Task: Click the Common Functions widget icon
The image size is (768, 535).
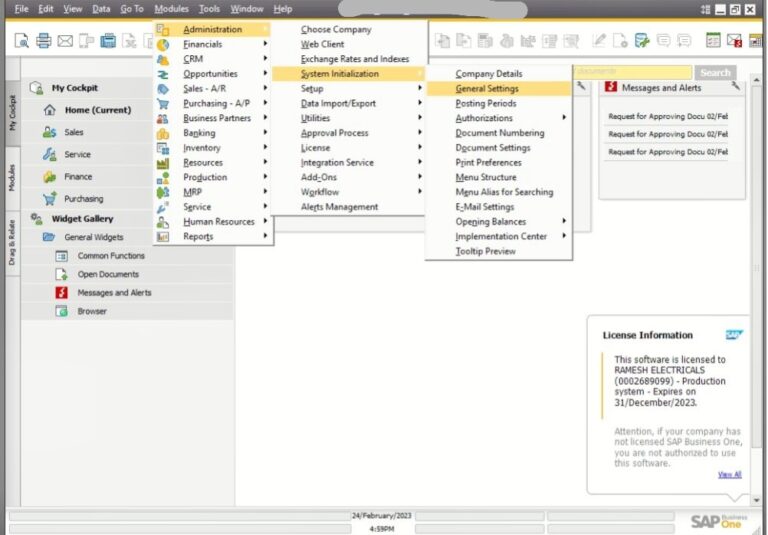Action: (61, 256)
